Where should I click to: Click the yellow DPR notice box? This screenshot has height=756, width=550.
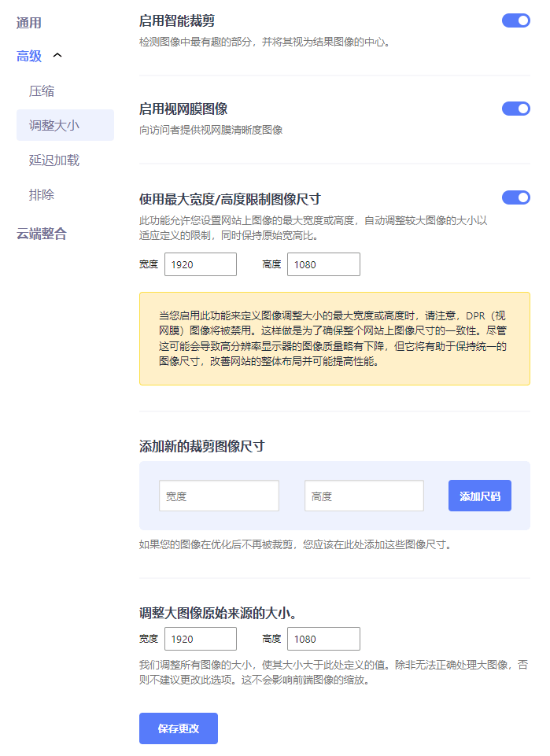pos(334,338)
